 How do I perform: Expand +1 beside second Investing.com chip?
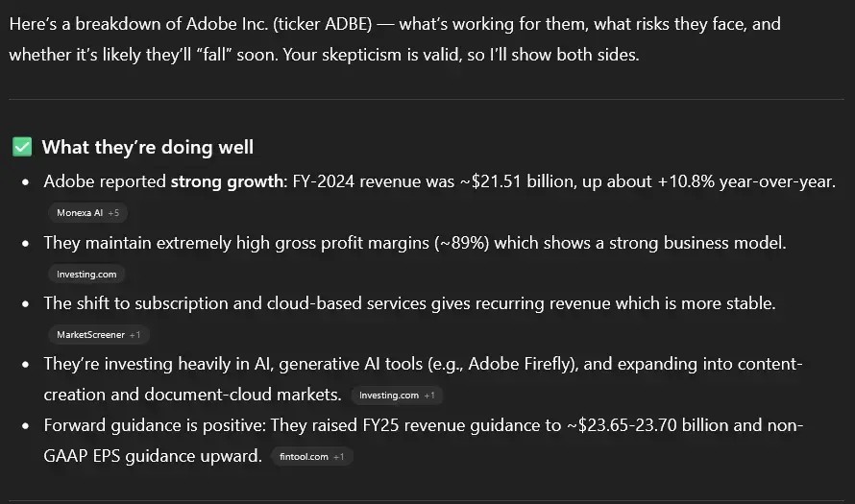(429, 395)
